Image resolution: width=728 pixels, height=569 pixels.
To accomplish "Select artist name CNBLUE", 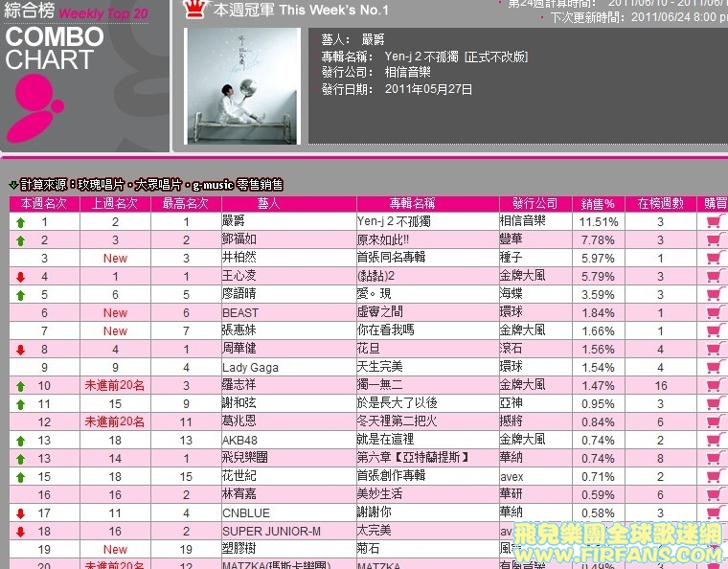I will 246,512.
